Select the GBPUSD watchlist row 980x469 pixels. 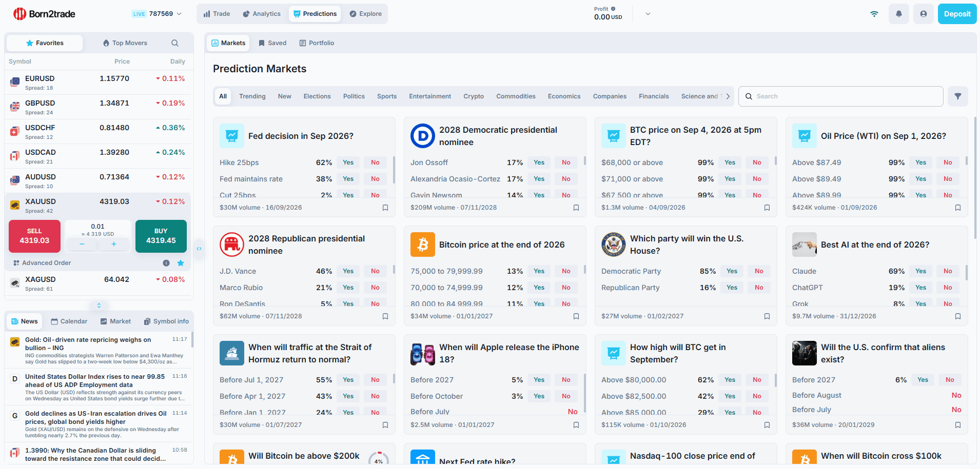tap(97, 107)
